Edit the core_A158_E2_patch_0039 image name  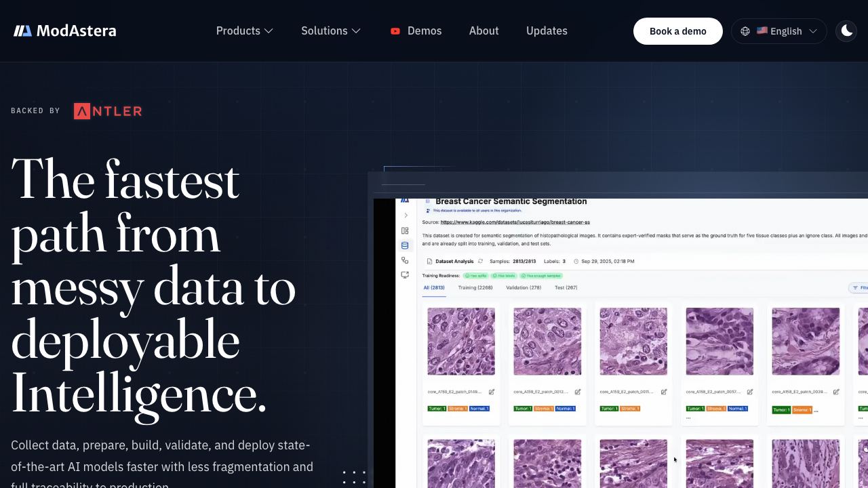pyautogui.click(x=836, y=392)
